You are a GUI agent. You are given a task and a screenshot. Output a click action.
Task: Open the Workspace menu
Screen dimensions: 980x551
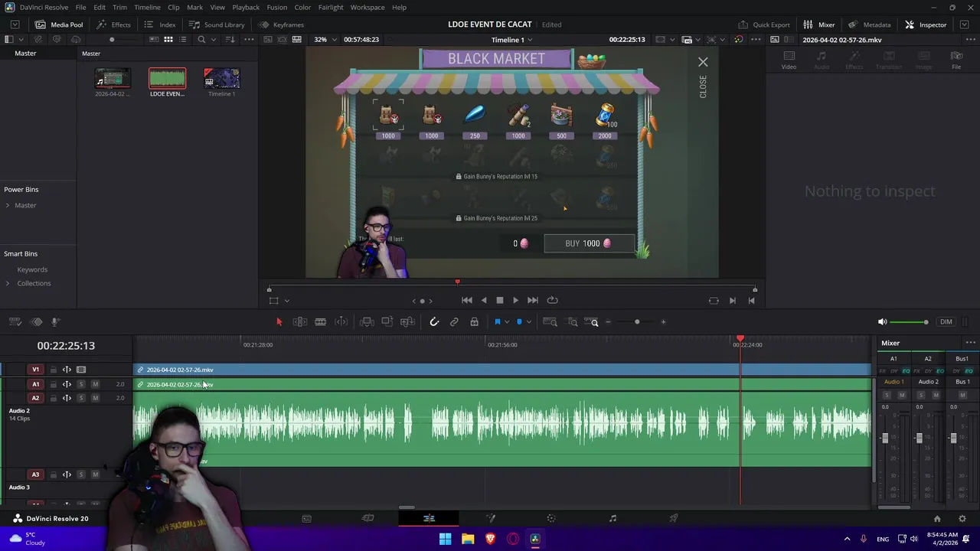pyautogui.click(x=367, y=7)
